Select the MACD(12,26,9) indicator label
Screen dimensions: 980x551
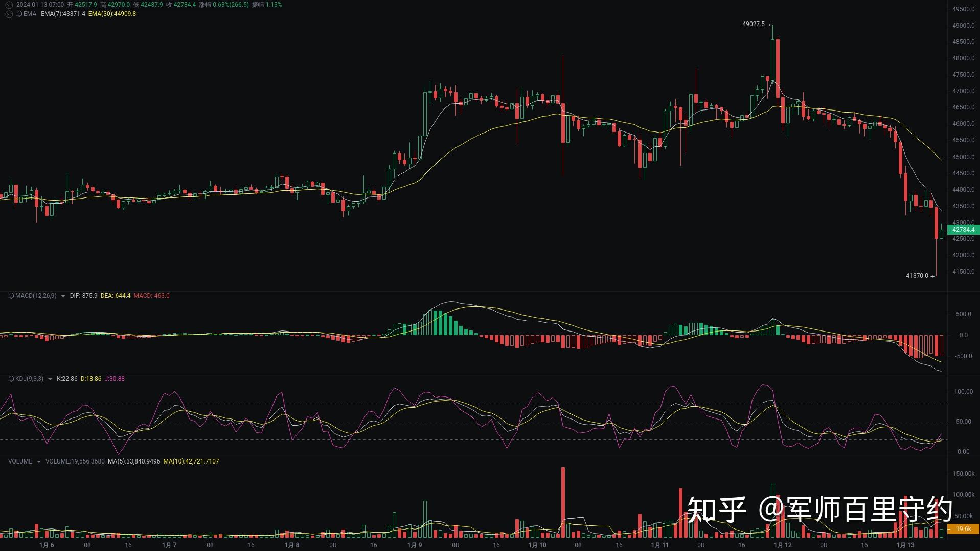pyautogui.click(x=36, y=296)
